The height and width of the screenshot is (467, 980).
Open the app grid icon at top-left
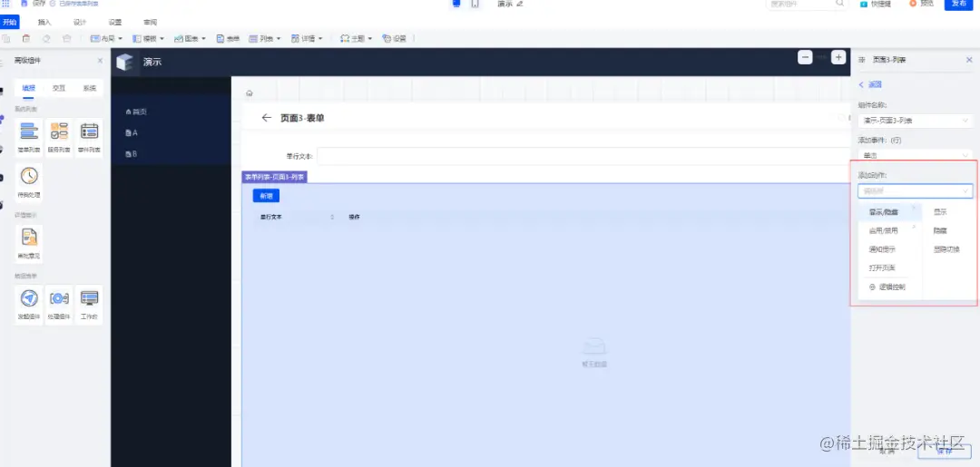coord(5,4)
